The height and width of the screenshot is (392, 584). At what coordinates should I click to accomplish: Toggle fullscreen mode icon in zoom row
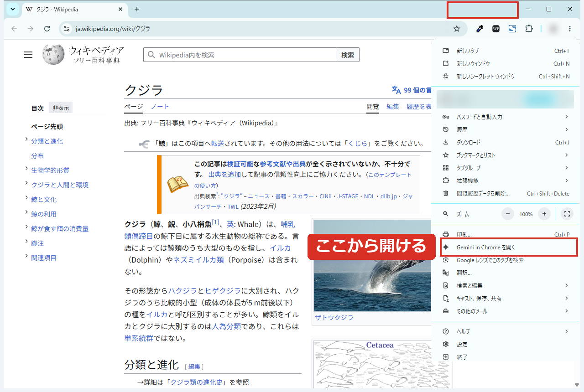click(x=567, y=214)
